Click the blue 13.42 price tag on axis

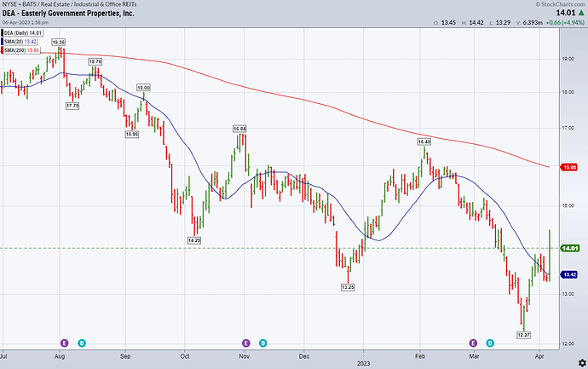tap(569, 275)
